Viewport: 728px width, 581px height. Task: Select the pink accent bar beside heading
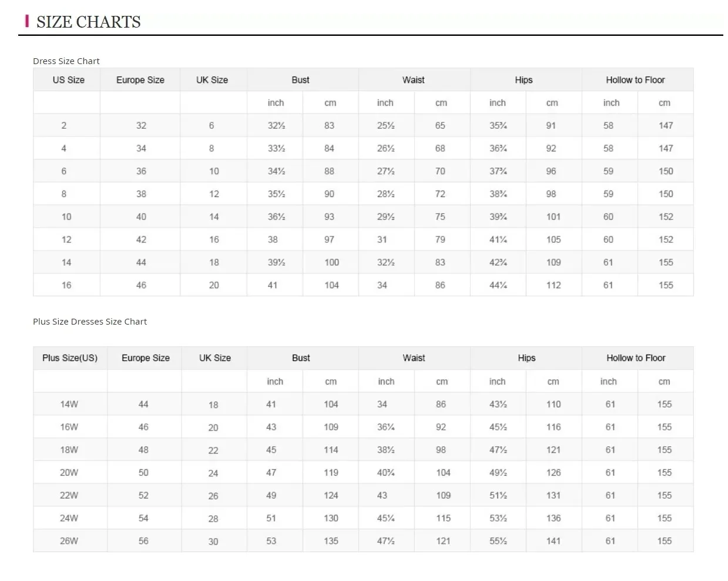click(27, 22)
